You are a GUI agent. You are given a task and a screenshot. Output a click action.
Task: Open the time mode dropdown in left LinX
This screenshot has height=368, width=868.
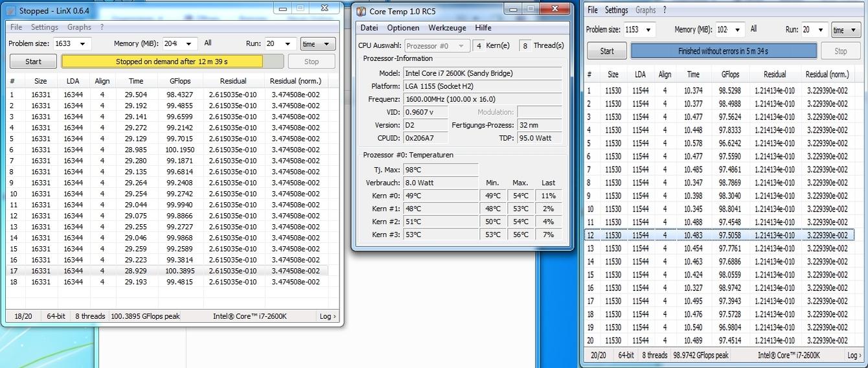[x=317, y=44]
